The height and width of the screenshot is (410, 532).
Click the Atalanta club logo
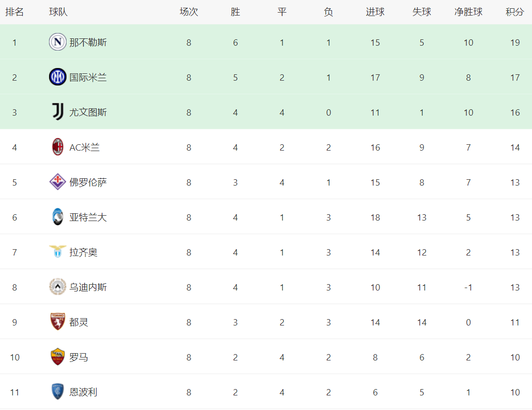coord(57,217)
